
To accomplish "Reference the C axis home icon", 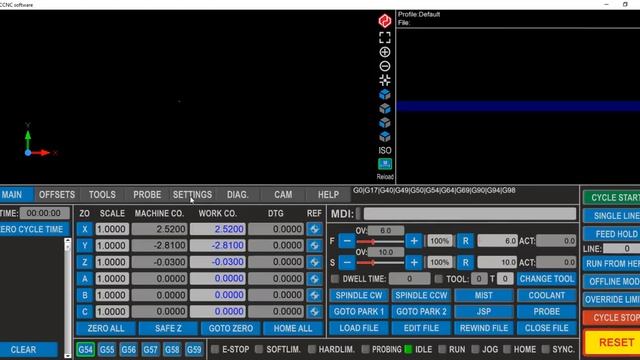I will 314,311.
